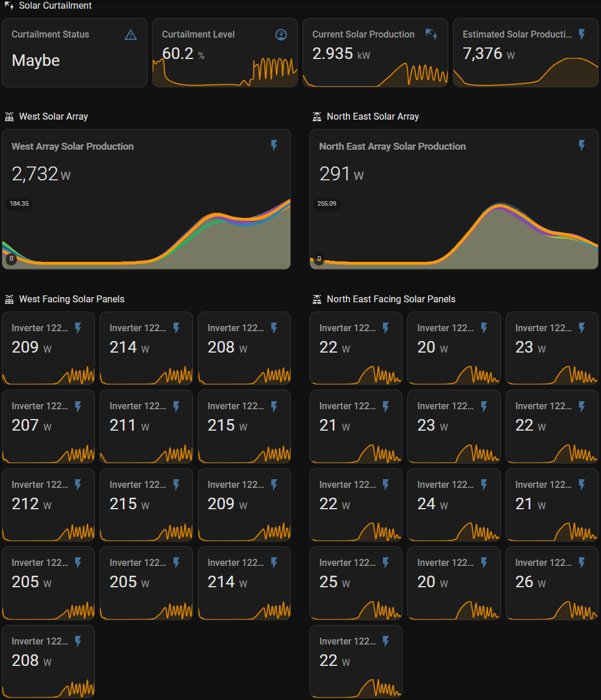Click the lightning icon on Estimated Solar Production card
This screenshot has height=700, width=601.
click(582, 34)
